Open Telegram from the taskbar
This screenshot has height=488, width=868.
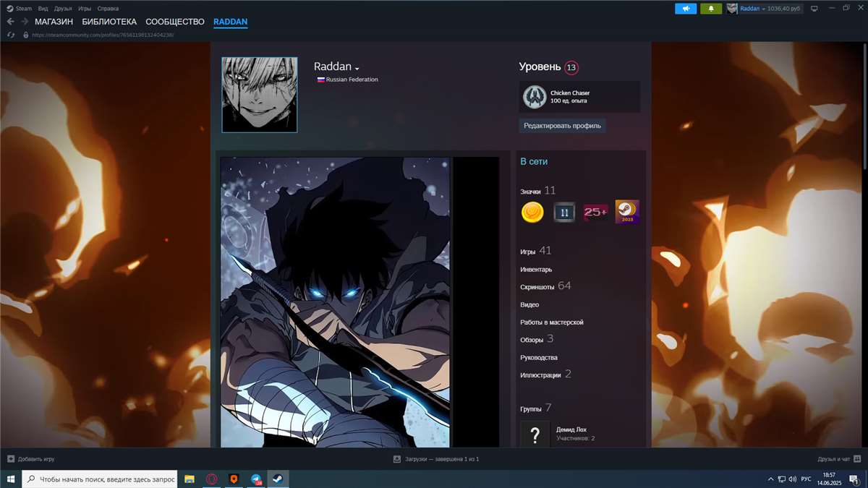(256, 479)
